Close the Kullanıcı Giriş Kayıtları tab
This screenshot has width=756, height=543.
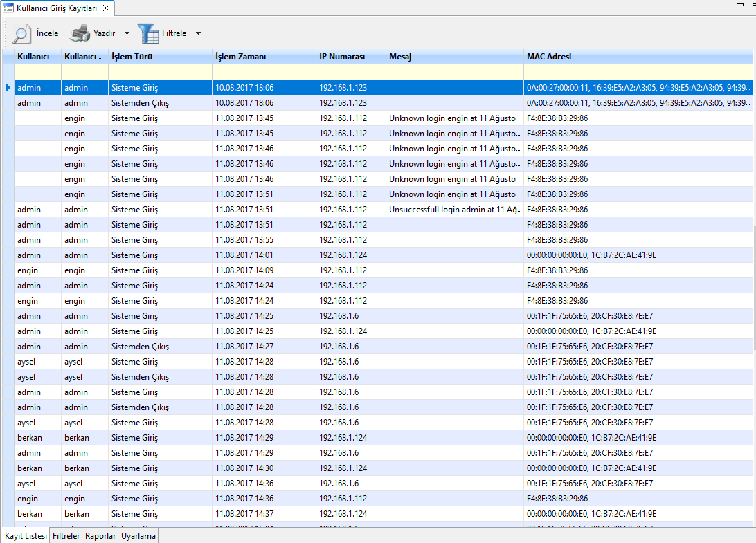pos(106,8)
